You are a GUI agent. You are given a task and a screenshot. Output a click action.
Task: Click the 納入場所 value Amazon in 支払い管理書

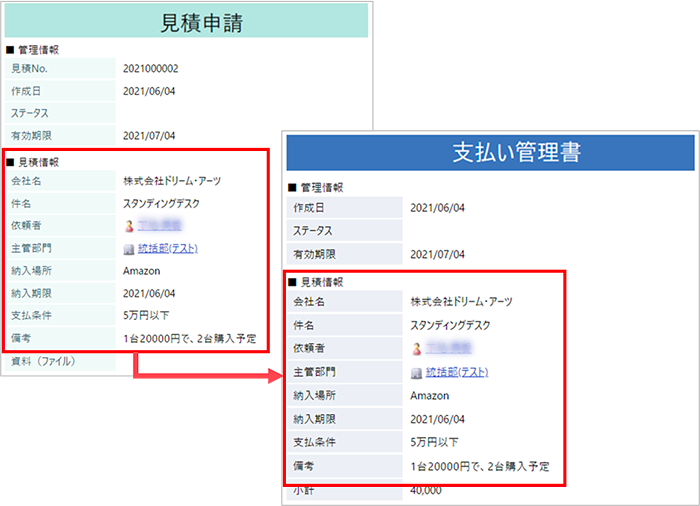[x=430, y=396]
